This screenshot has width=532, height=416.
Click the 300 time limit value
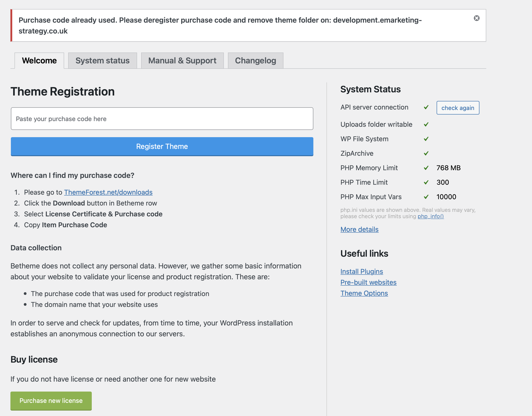pyautogui.click(x=443, y=182)
